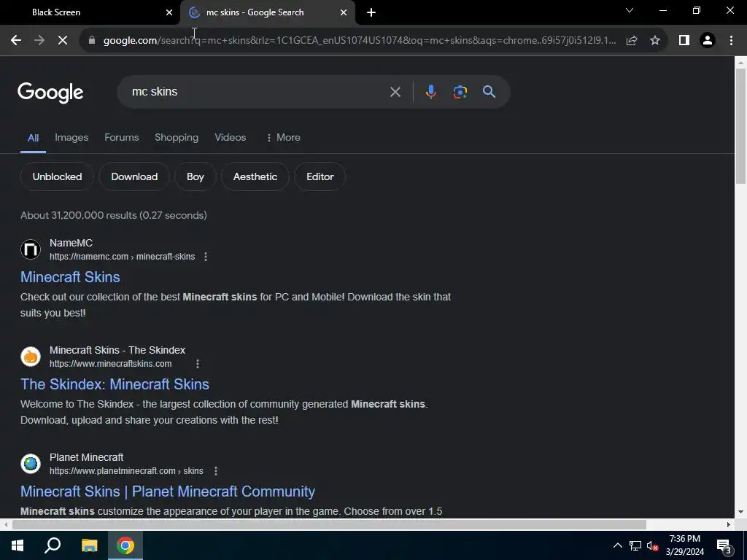Stop page loading with the X button
The image size is (747, 560).
pos(63,41)
